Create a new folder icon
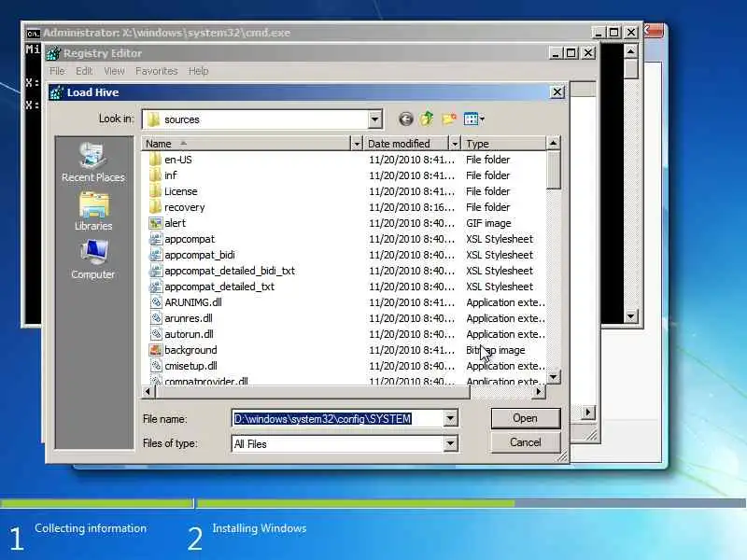 tap(449, 119)
